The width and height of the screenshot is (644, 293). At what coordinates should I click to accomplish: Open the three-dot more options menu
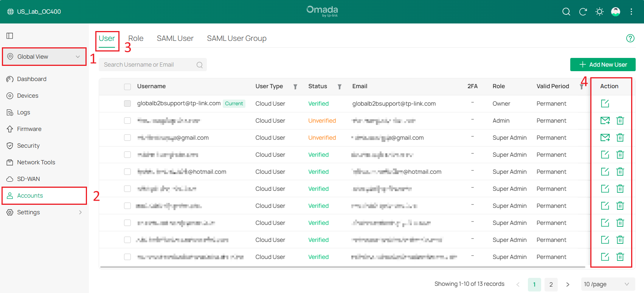631,12
